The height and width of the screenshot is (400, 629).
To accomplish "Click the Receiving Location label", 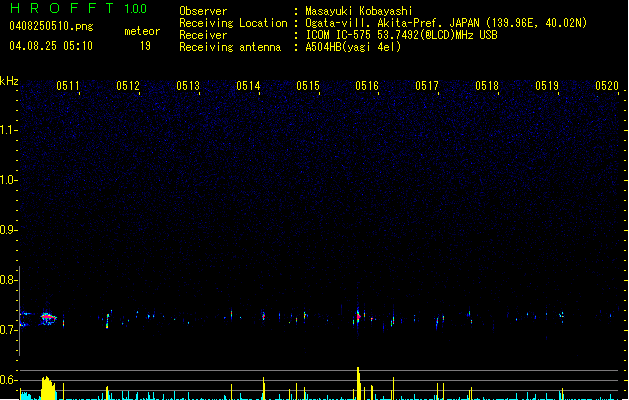I will (233, 23).
